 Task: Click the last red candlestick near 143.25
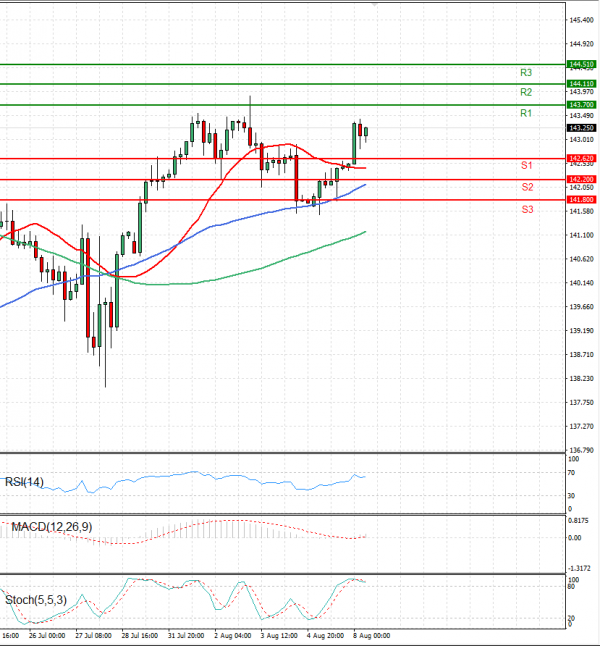(x=360, y=130)
